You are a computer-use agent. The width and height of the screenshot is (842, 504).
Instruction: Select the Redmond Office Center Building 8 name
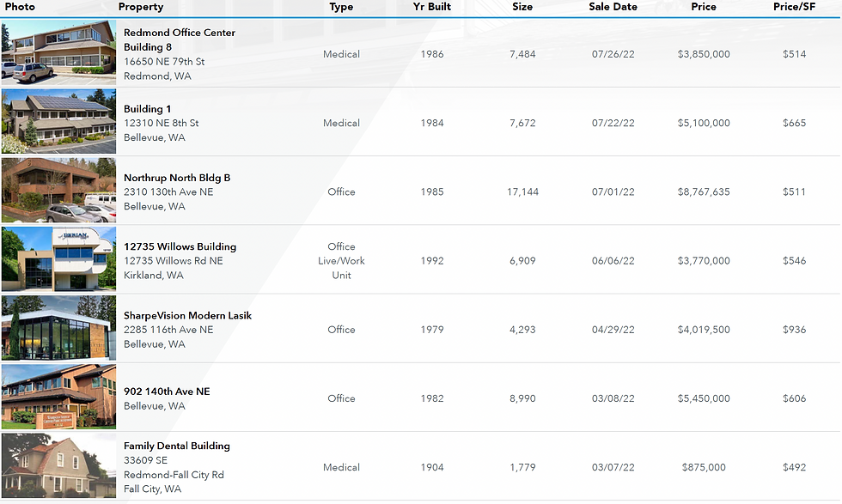[x=180, y=39]
